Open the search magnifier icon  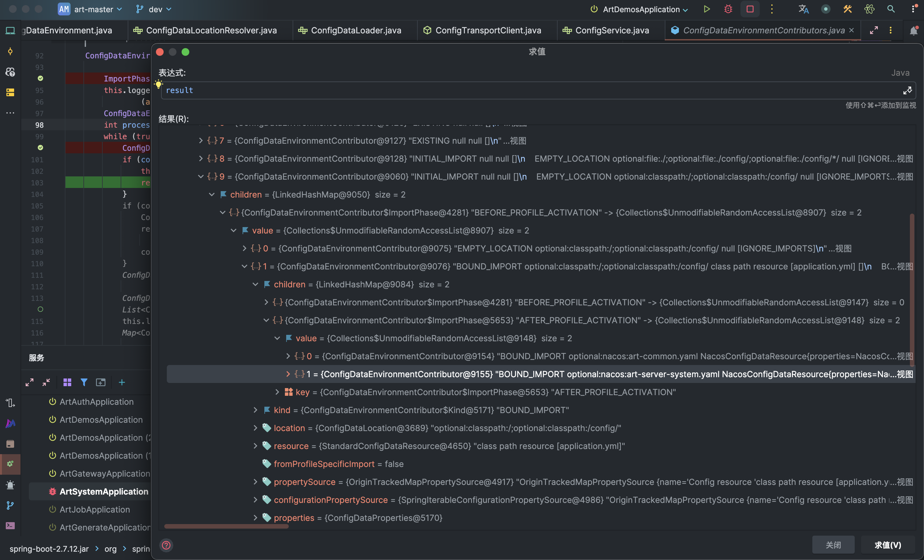[891, 9]
